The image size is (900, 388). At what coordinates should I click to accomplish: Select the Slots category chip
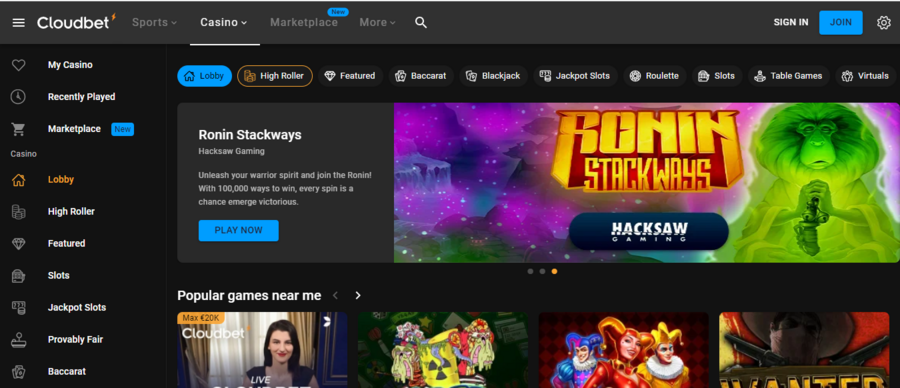717,76
